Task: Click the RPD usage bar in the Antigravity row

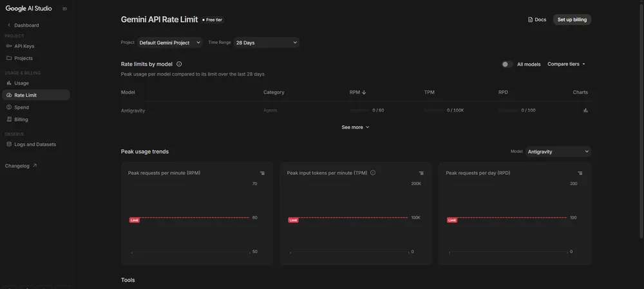Action: click(509, 110)
